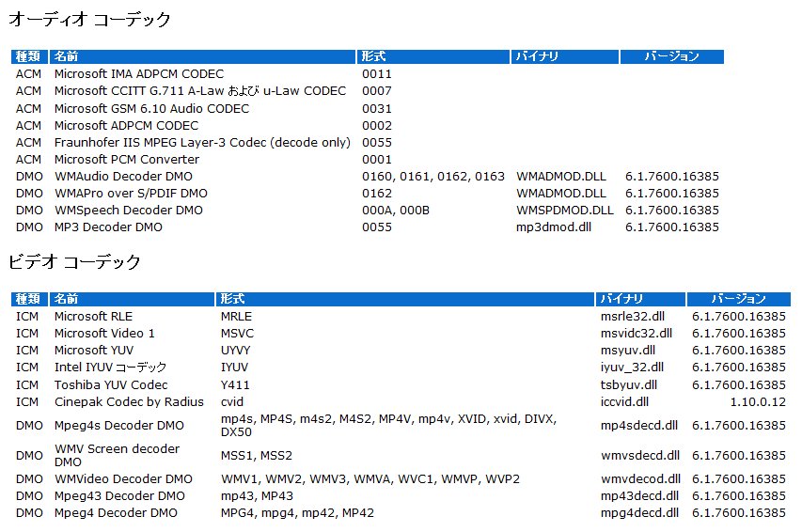Click the 'iyuv_32.dll' binary name
This screenshot has width=802, height=532.
(x=632, y=367)
